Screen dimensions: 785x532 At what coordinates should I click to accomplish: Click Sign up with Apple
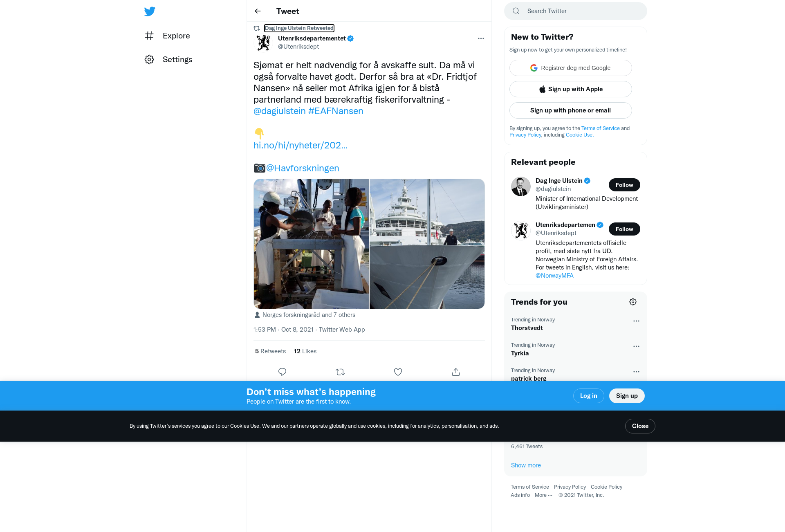click(570, 89)
